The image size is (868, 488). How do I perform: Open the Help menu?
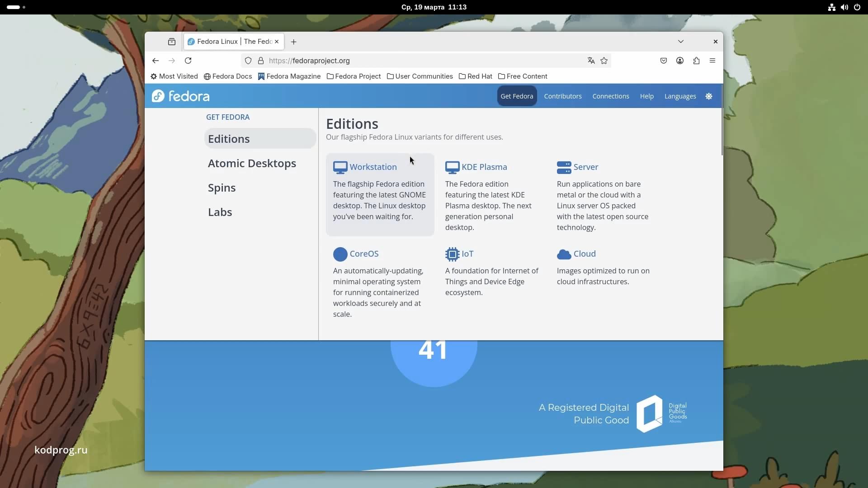coord(646,96)
